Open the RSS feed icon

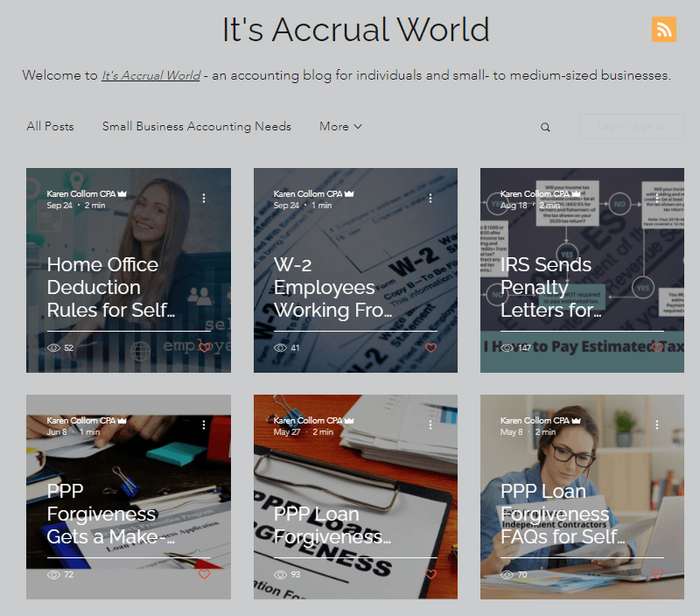664,29
